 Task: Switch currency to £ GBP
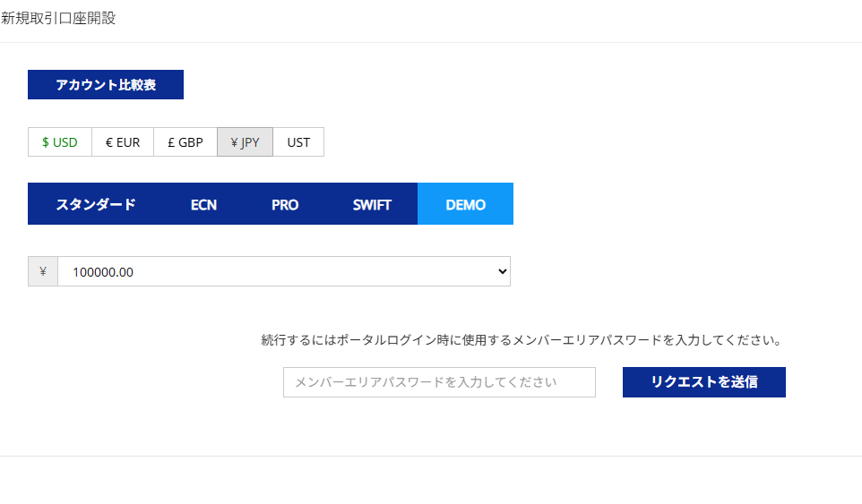point(185,142)
